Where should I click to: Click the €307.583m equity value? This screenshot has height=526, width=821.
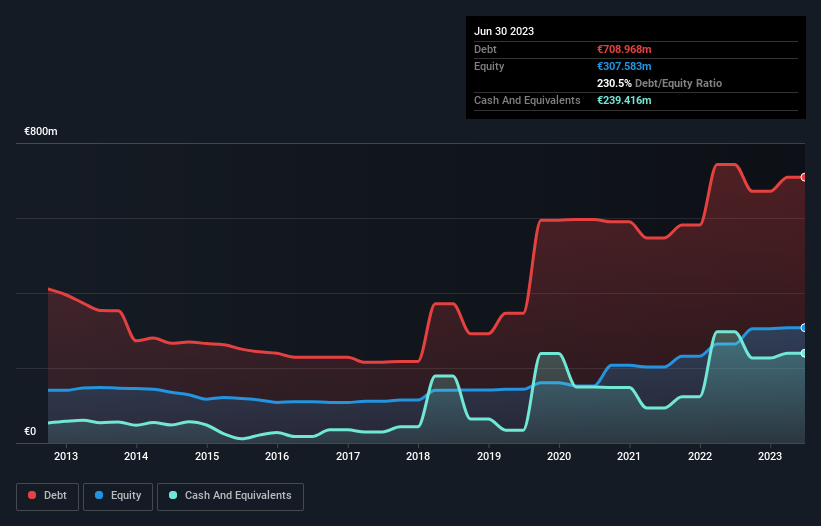[624, 66]
